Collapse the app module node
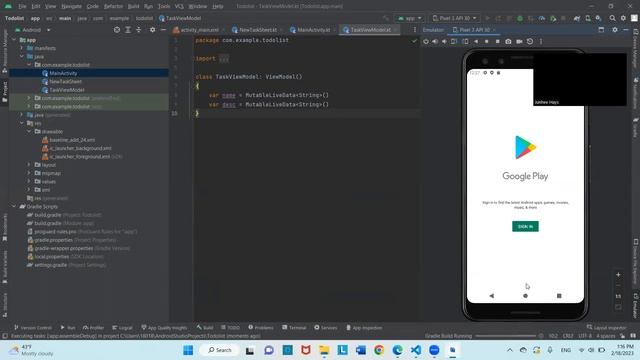The image size is (640, 360). 14,40
